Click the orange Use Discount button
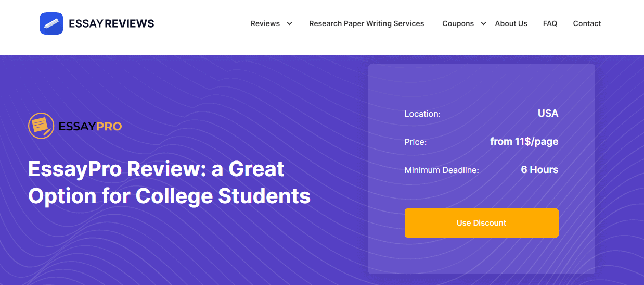This screenshot has width=644, height=285. click(482, 223)
